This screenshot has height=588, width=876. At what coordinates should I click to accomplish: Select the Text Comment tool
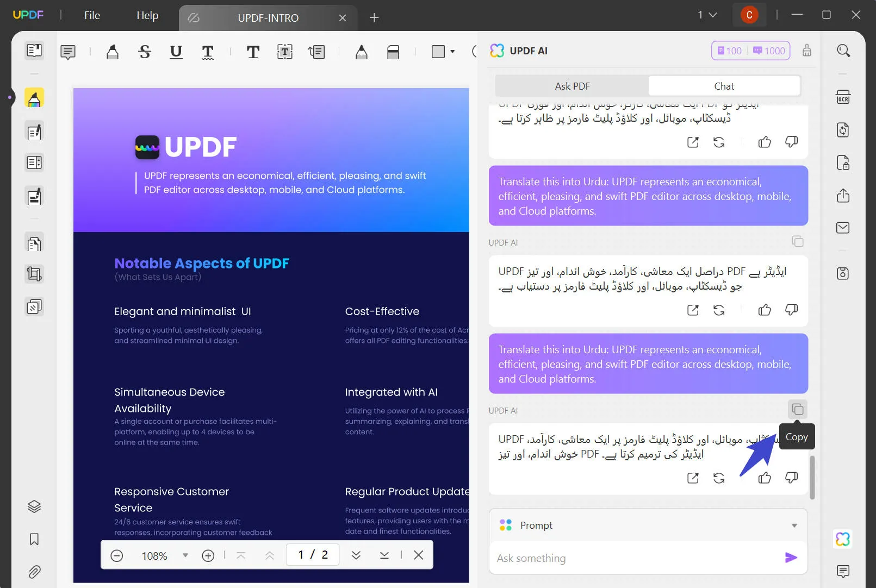click(x=253, y=52)
